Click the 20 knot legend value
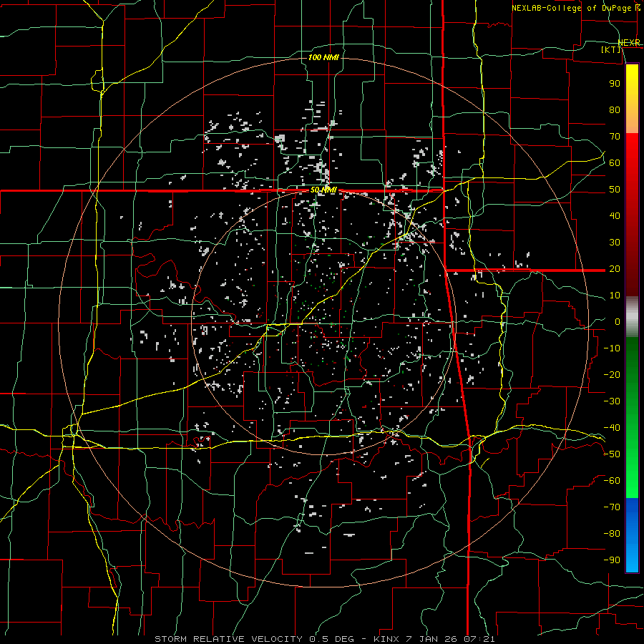The image size is (644, 644). 615,269
